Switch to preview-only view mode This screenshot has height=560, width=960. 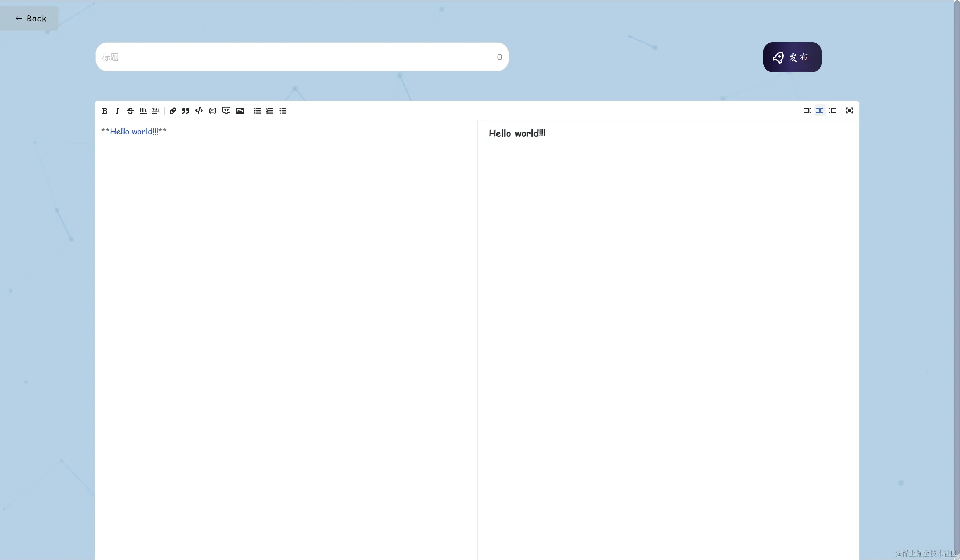coord(833,111)
